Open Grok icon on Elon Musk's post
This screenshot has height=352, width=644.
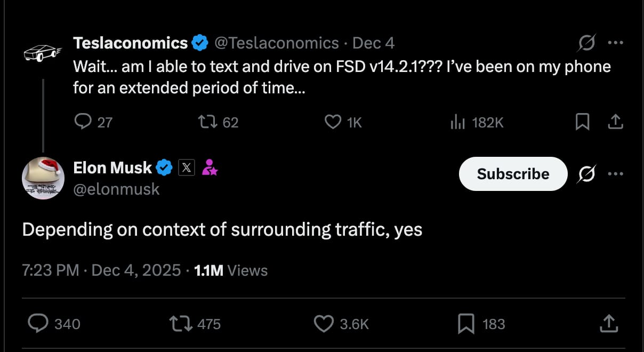point(586,174)
